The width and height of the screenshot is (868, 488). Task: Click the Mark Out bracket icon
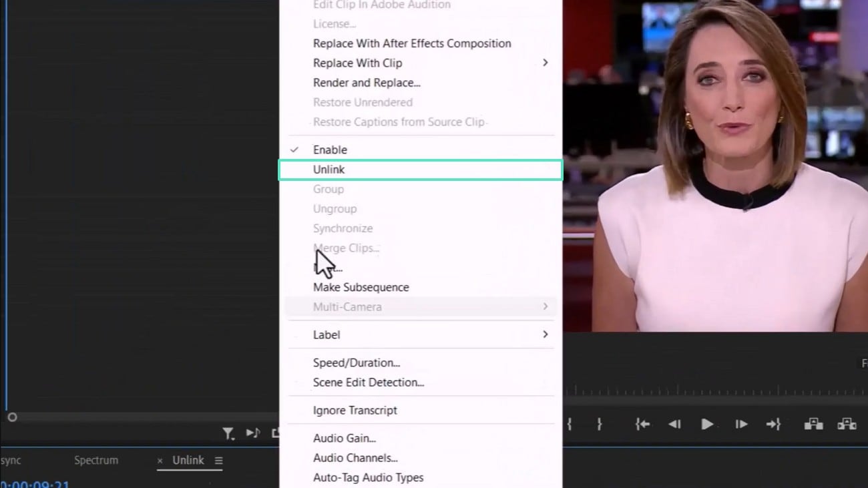pyautogui.click(x=600, y=423)
